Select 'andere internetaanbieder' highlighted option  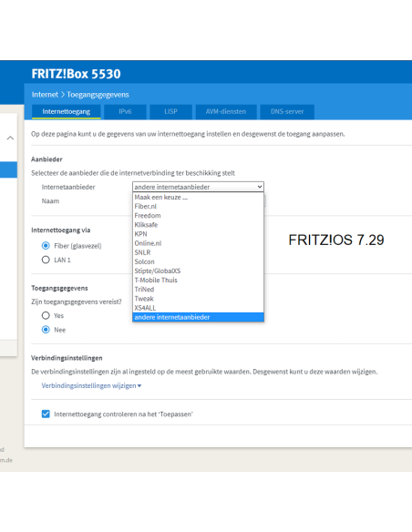[198, 317]
